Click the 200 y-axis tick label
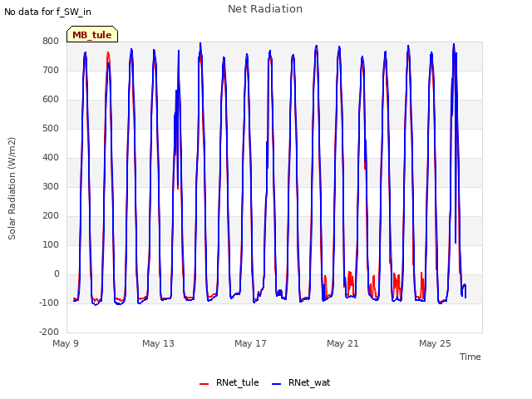 (x=51, y=216)
